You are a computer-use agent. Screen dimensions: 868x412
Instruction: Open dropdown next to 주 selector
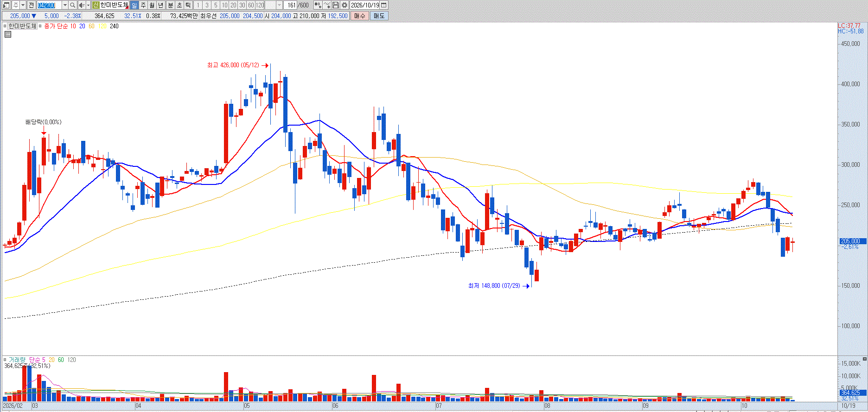23,5
